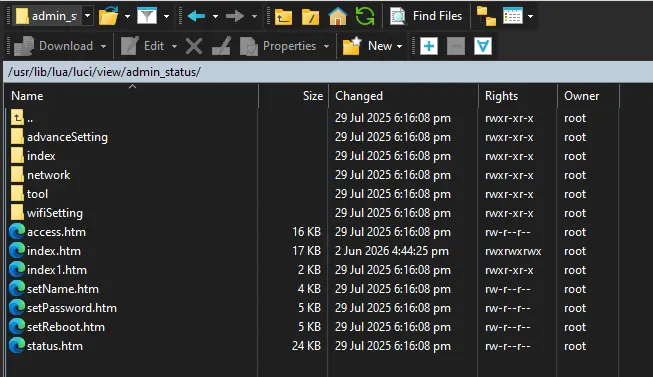653x377 pixels.
Task: Click the delete X icon
Action: (x=194, y=46)
